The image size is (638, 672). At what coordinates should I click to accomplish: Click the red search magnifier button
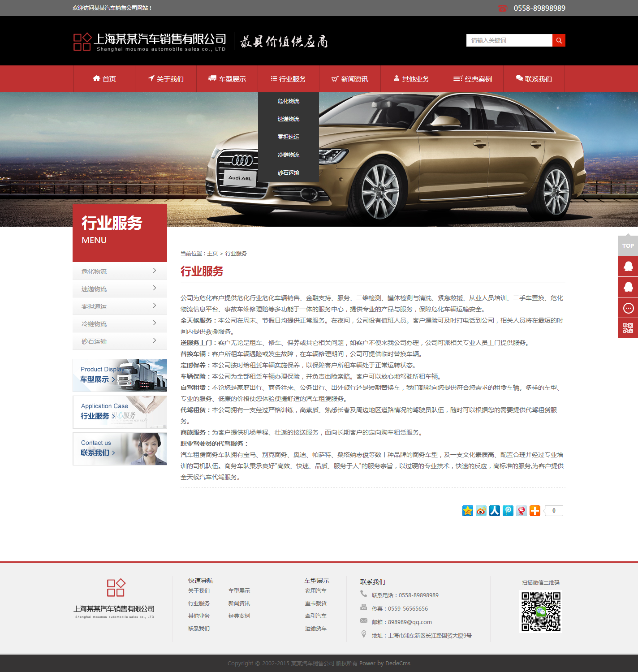click(559, 40)
